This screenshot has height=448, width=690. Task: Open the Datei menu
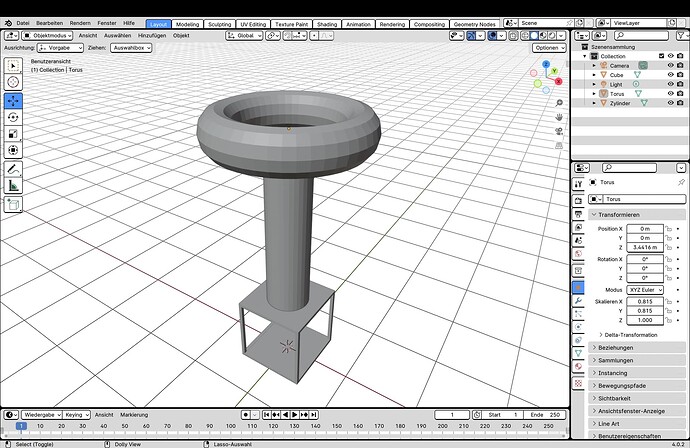tap(23, 23)
